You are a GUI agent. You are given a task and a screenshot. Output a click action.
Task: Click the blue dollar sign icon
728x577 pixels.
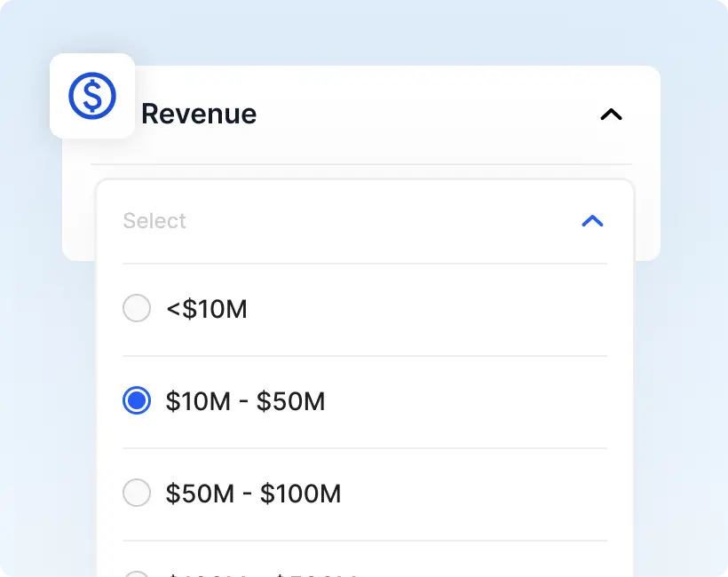(92, 96)
